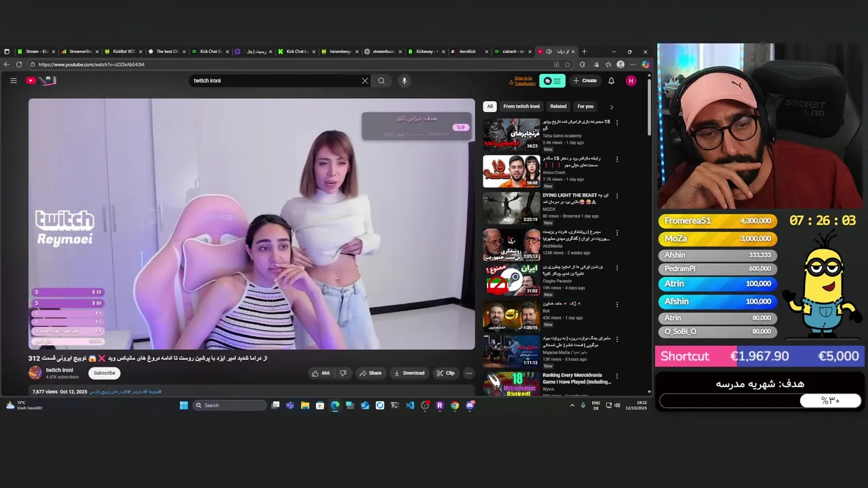This screenshot has height=488, width=868.
Task: Open options for Ranking Every Metroidvania video
Action: tap(617, 376)
